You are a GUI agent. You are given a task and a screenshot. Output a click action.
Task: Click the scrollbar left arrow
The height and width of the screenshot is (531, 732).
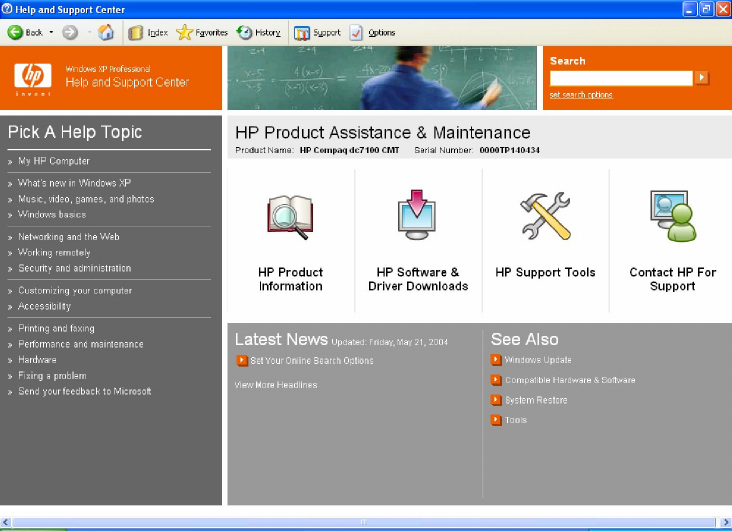tap(5, 522)
